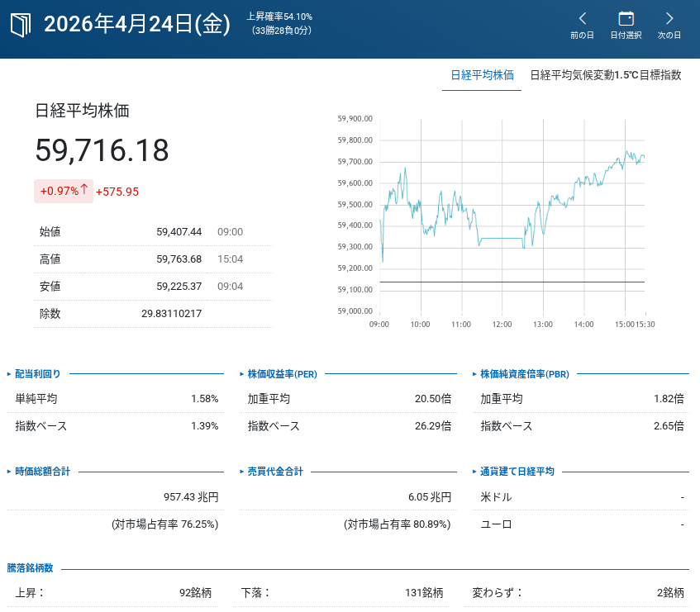Click the 通貨建て日経平均 section heading
This screenshot has width=700, height=612.
[x=517, y=472]
